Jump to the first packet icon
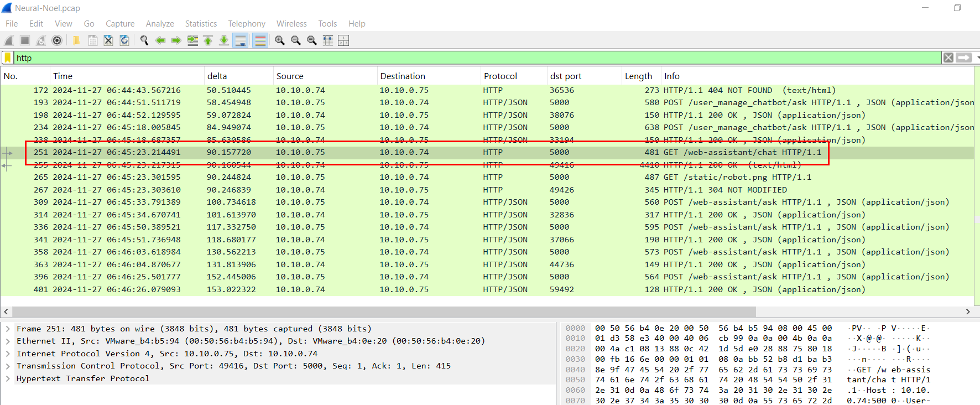 208,40
